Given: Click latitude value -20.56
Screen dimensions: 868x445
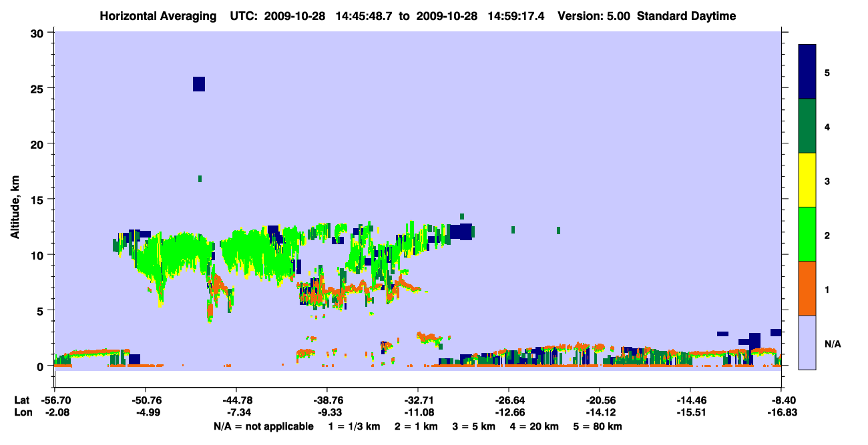Looking at the screenshot, I should 599,400.
